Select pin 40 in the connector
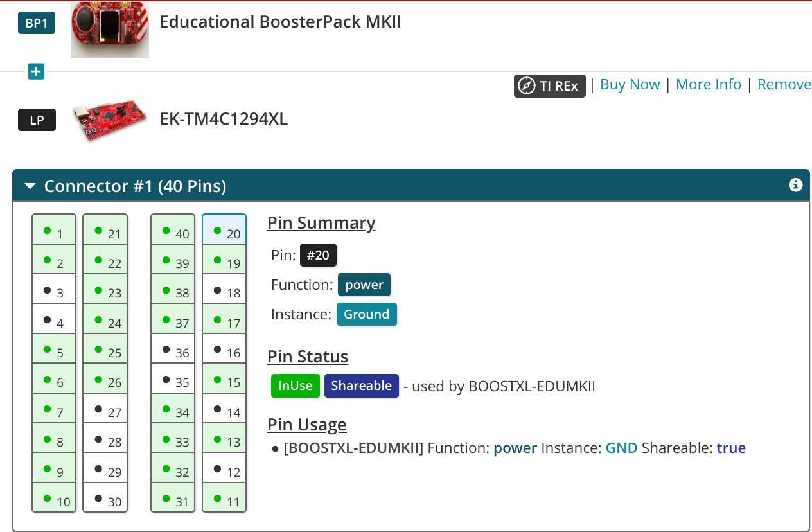The width and height of the screenshot is (812, 532). point(173,230)
